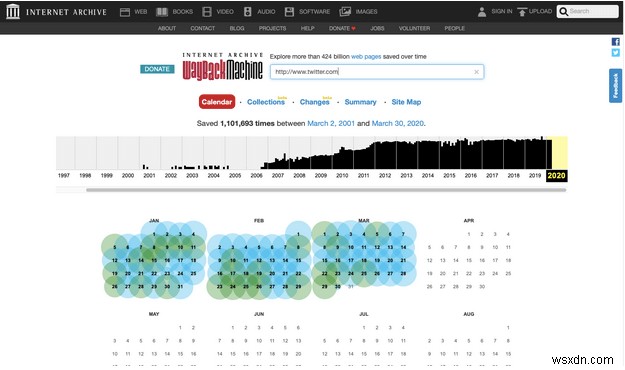Open January 15 snapshot day
The height and width of the screenshot is (370, 625).
[154, 261]
